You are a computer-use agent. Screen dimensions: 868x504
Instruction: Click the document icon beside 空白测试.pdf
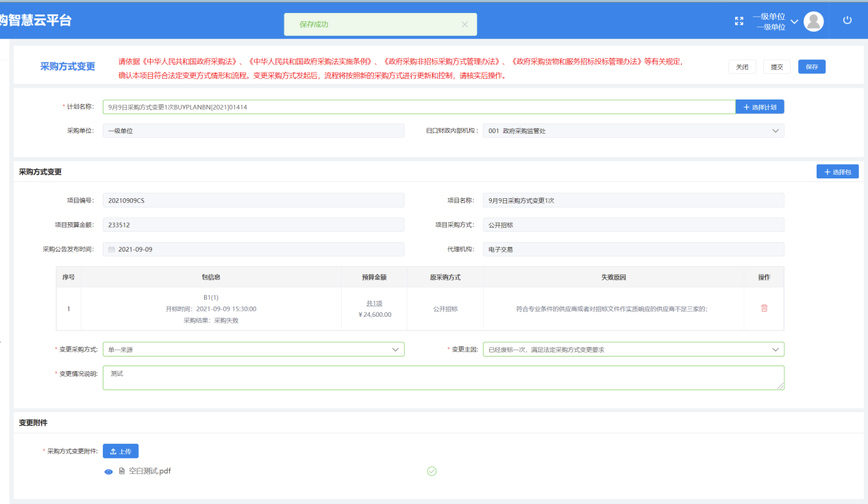(122, 471)
